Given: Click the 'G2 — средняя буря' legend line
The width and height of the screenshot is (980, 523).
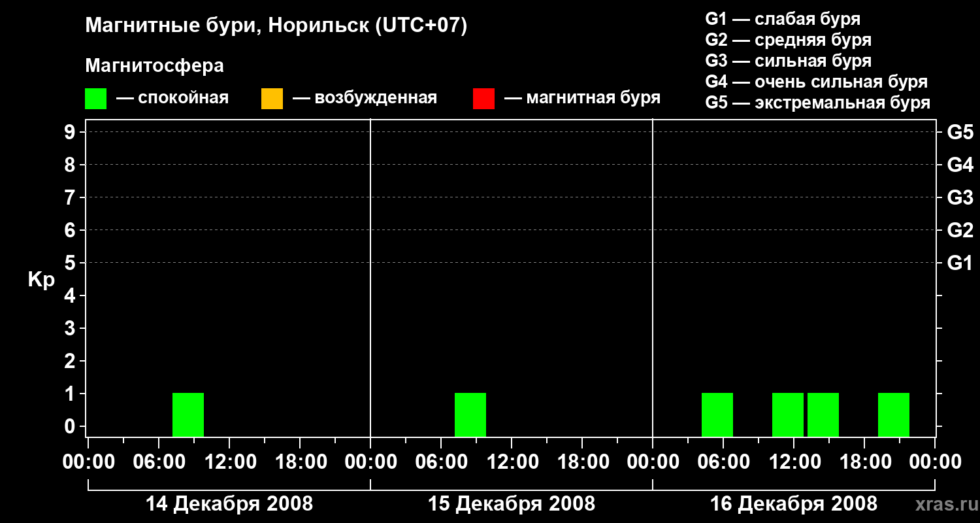Looking at the screenshot, I should point(788,40).
